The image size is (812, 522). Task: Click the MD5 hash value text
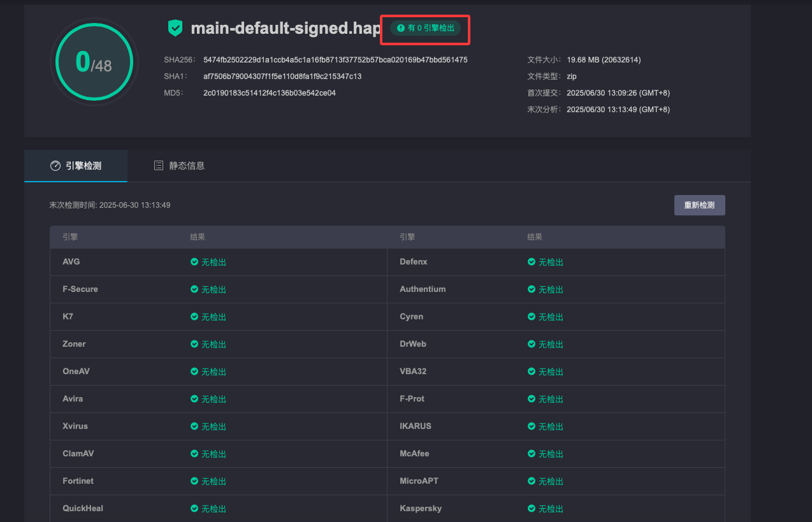(270, 93)
